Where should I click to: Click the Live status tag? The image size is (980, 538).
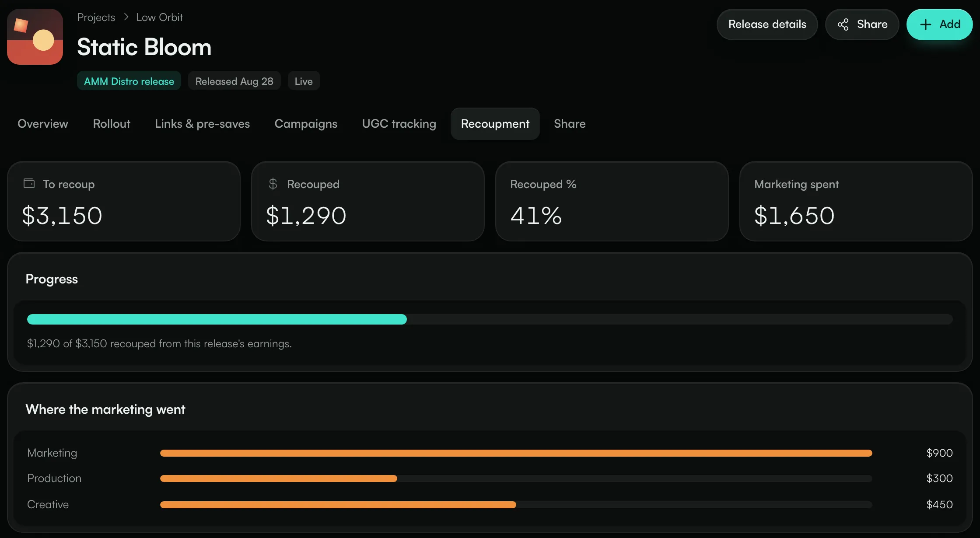point(304,81)
